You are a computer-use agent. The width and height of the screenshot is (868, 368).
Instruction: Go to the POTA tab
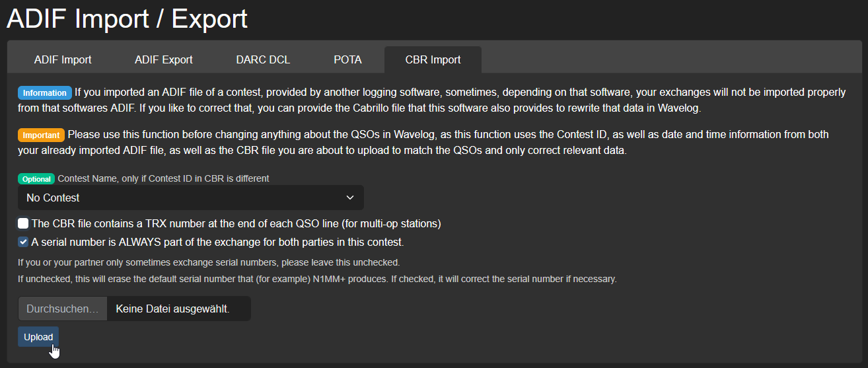tap(347, 59)
